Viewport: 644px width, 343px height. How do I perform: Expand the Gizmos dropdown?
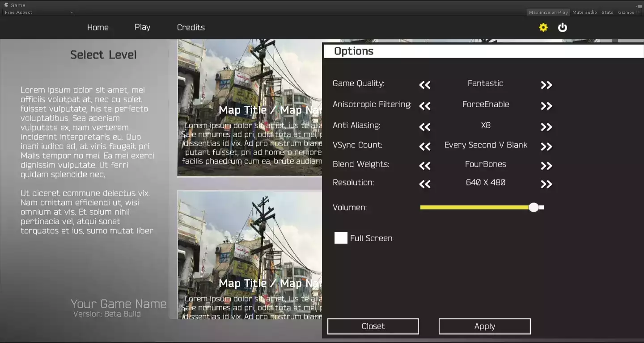coord(628,13)
